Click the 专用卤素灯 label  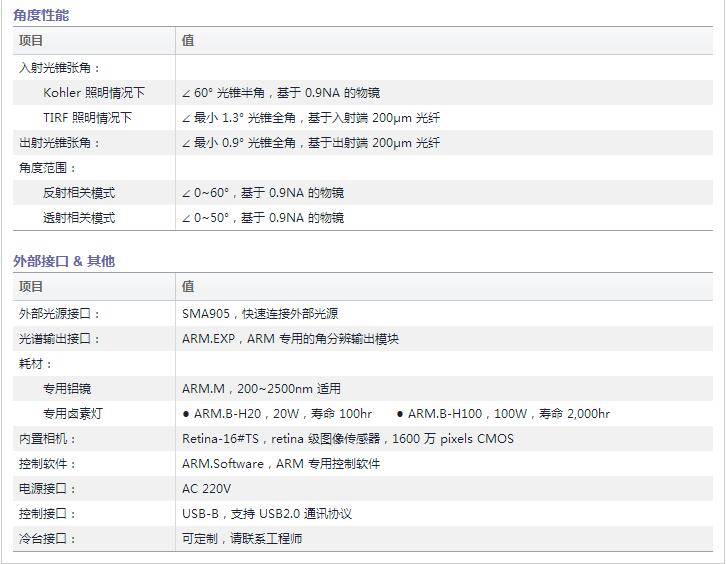[73, 414]
